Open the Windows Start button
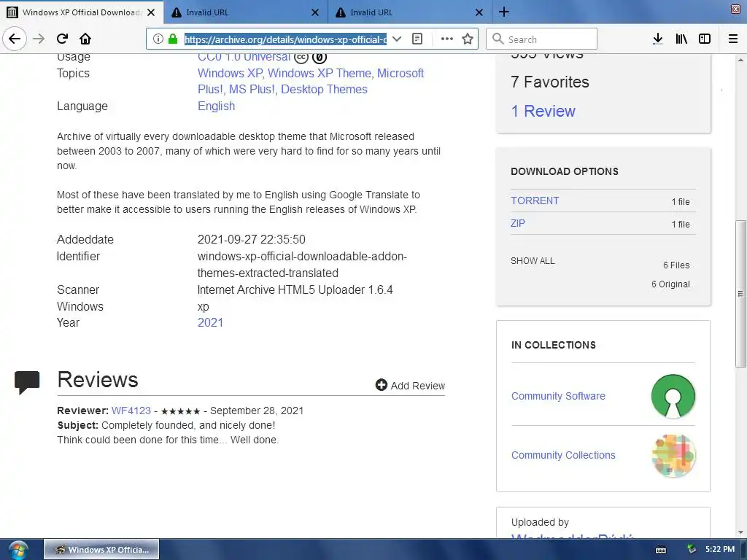This screenshot has height=560, width=747. click(x=18, y=550)
